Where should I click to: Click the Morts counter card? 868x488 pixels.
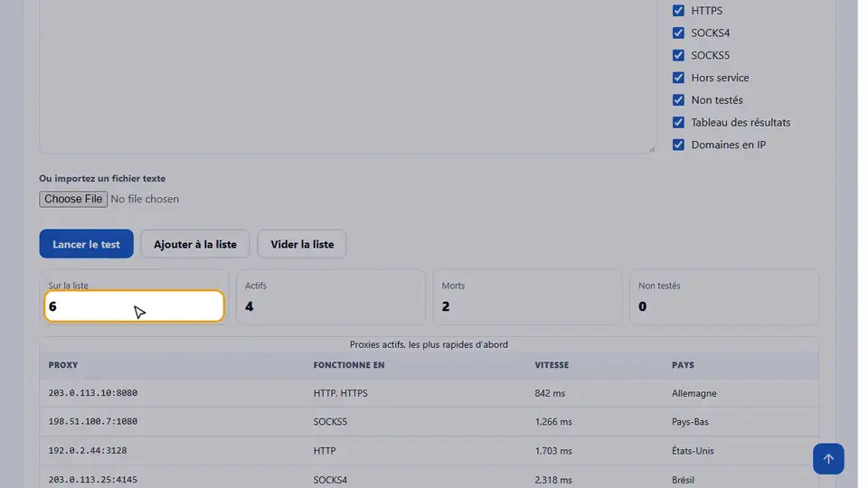pos(527,297)
